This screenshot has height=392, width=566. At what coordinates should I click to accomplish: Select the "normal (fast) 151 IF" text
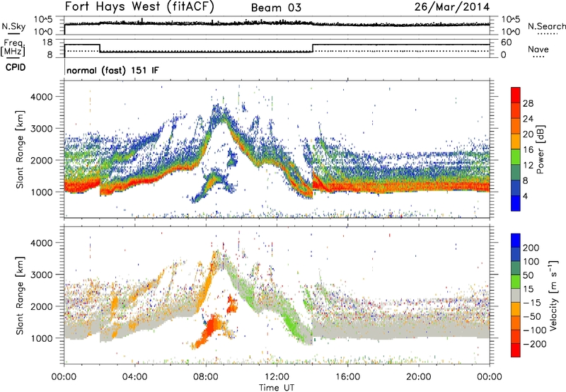112,70
